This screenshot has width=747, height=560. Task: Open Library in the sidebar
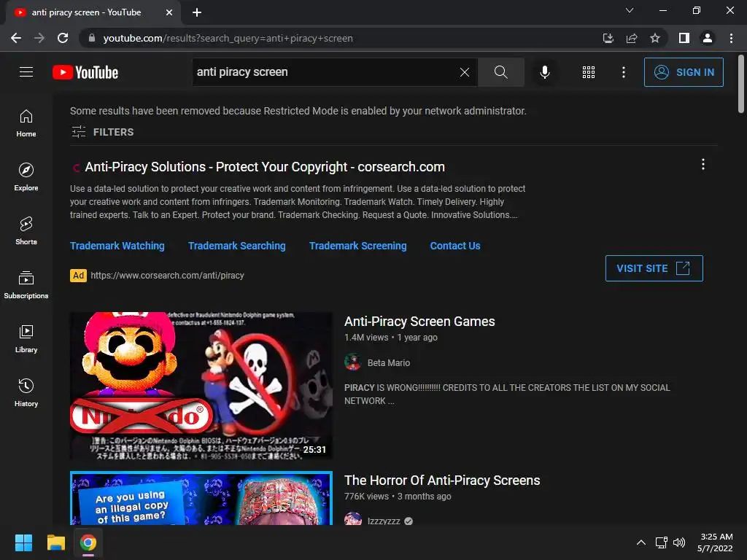[26, 338]
